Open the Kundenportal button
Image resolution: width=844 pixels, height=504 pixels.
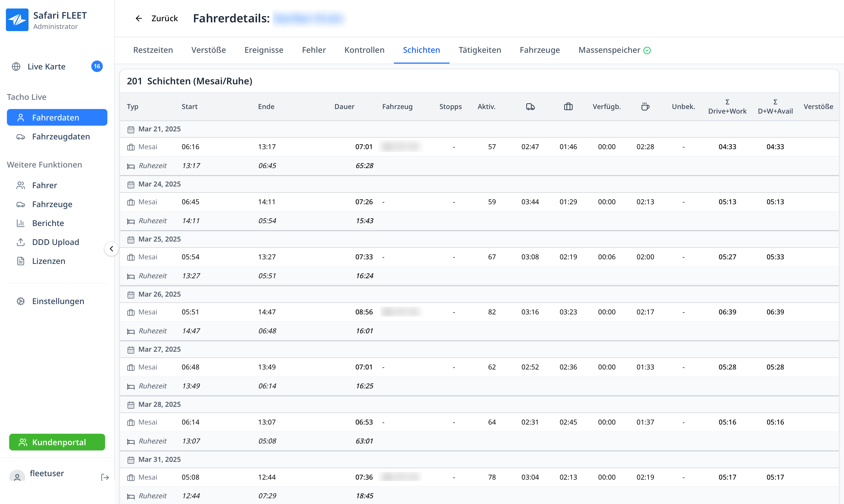(57, 442)
